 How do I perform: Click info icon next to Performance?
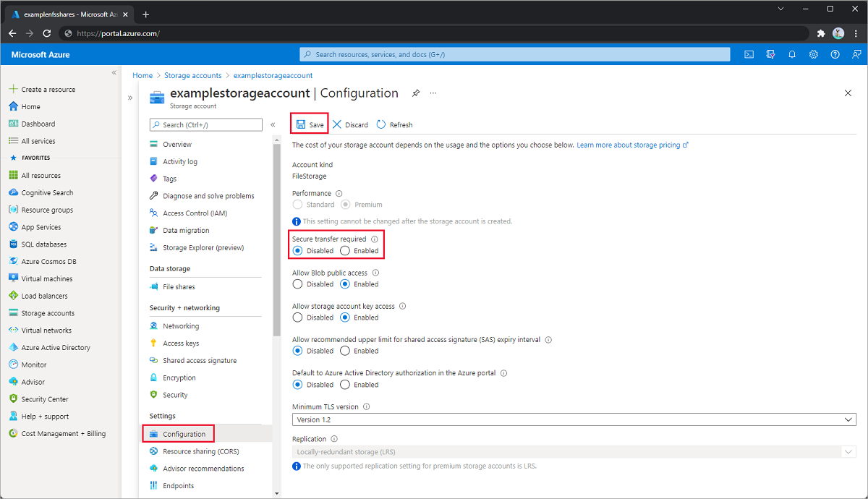click(339, 193)
